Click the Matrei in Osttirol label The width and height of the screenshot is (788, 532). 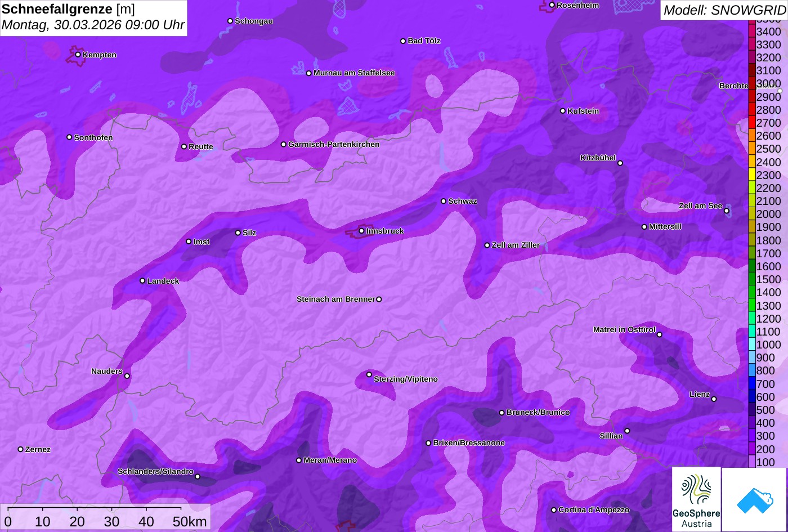pyautogui.click(x=624, y=329)
